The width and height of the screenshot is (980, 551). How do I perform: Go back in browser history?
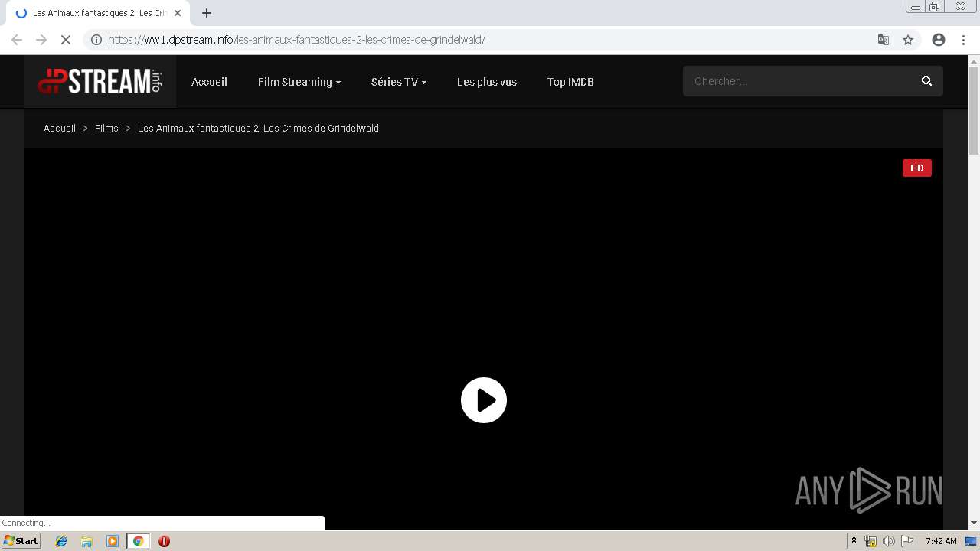(17, 40)
